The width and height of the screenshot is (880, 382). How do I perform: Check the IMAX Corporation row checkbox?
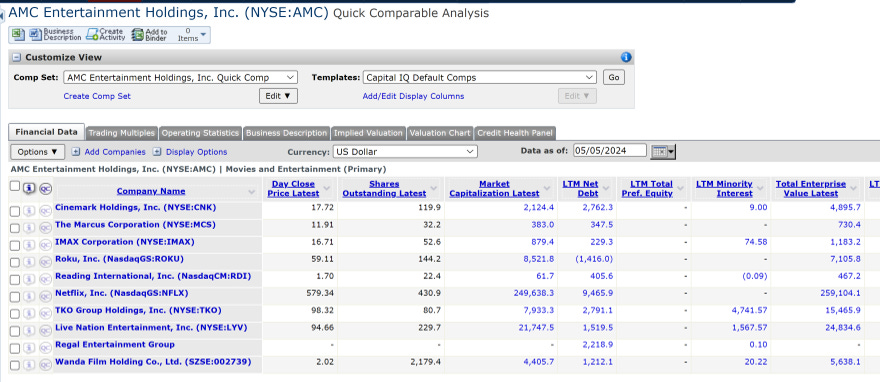coord(15,245)
